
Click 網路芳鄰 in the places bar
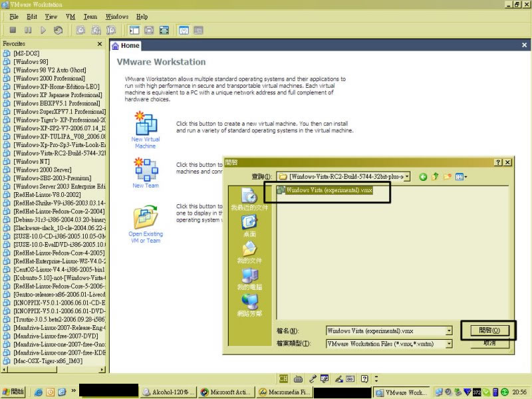click(x=249, y=305)
